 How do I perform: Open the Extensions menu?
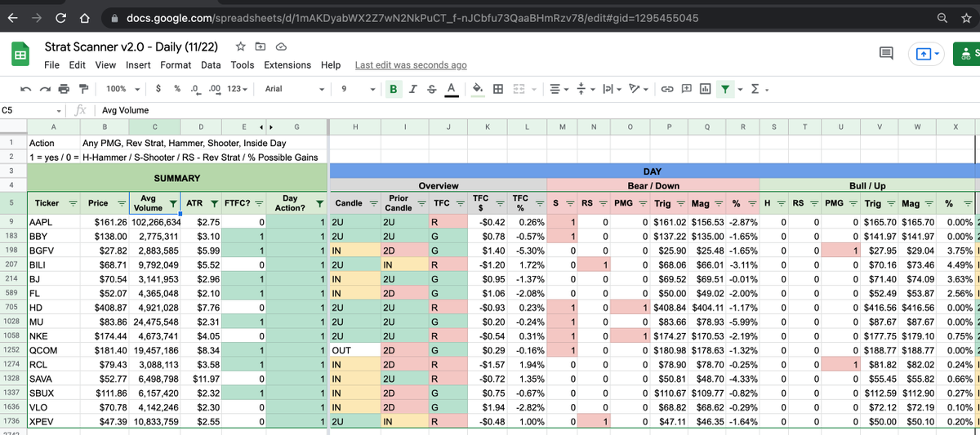coord(287,65)
